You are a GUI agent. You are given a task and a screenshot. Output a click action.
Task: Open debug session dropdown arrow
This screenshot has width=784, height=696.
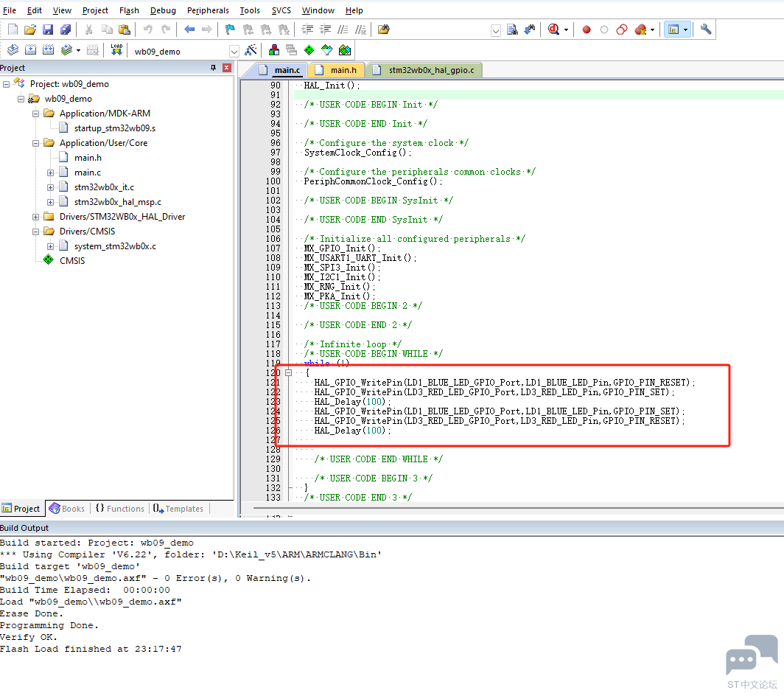(x=566, y=30)
